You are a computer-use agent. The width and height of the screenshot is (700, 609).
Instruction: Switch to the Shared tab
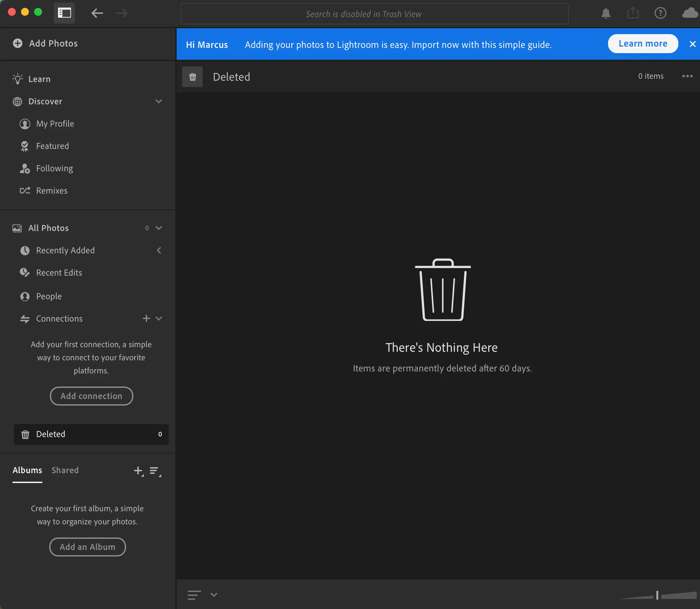65,470
